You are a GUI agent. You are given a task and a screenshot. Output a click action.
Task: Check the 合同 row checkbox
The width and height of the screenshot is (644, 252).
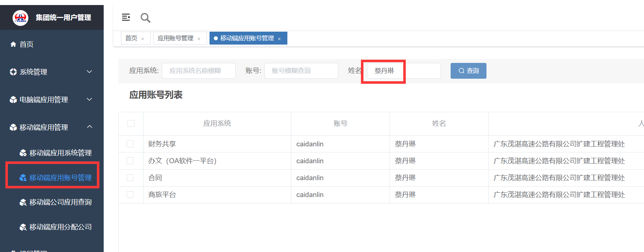click(x=130, y=178)
